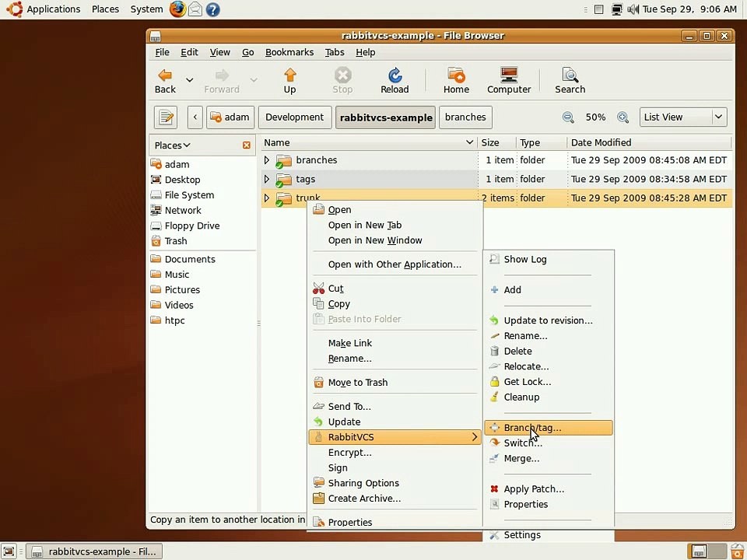Expand the trunk folder row
This screenshot has height=560, width=747.
pyautogui.click(x=267, y=198)
